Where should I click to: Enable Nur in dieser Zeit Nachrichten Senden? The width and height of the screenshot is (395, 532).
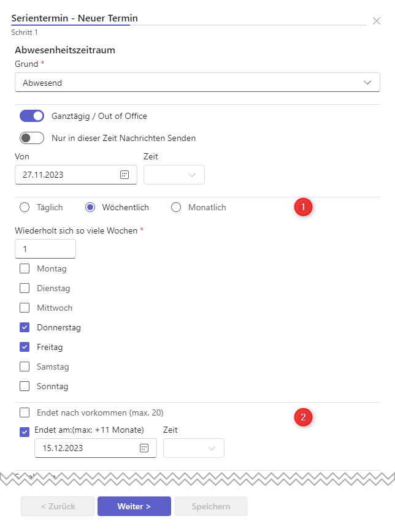click(32, 138)
